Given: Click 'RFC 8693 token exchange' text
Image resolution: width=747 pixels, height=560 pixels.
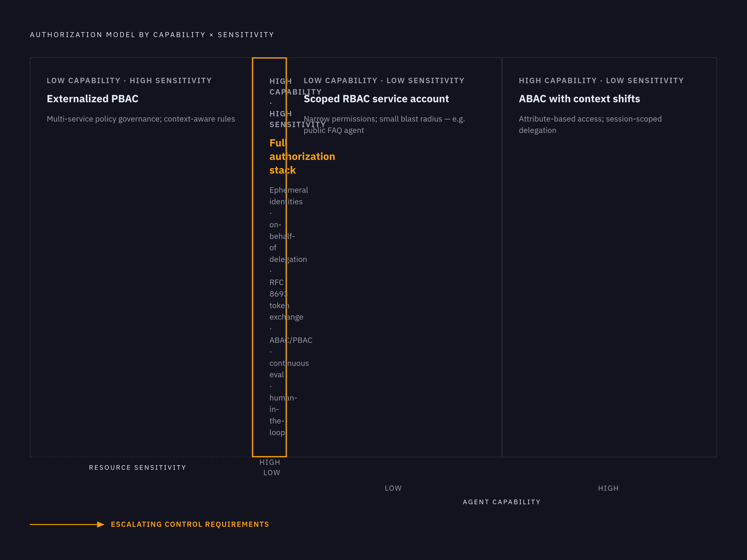Looking at the screenshot, I should click(286, 299).
